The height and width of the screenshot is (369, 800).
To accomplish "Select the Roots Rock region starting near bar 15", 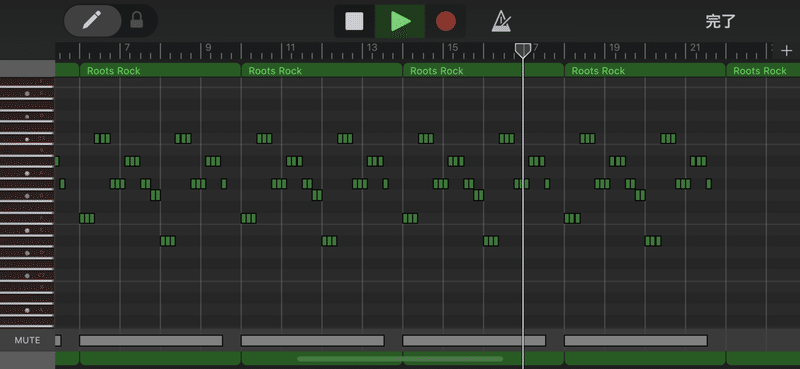I will pyautogui.click(x=483, y=70).
